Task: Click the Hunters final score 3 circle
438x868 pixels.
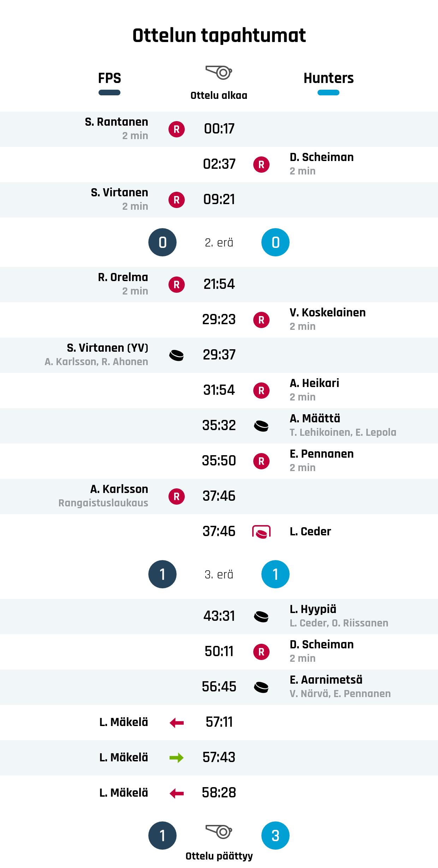Action: 276,836
